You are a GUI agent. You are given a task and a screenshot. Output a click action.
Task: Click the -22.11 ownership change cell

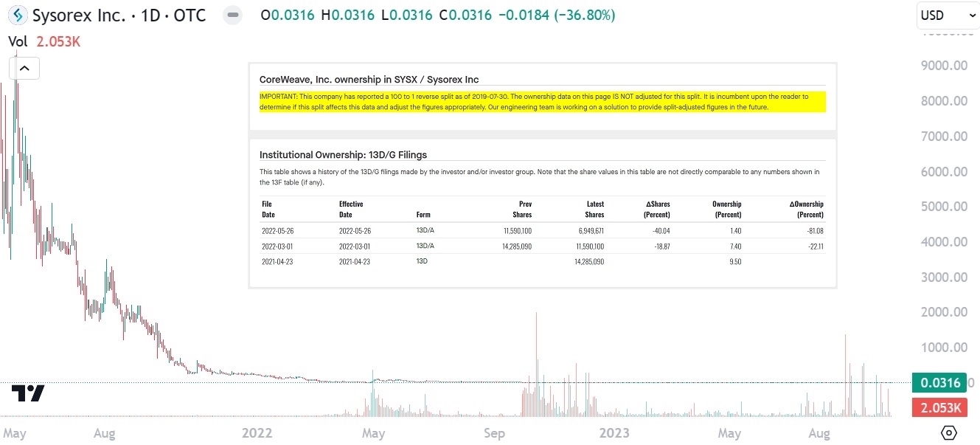coord(815,246)
